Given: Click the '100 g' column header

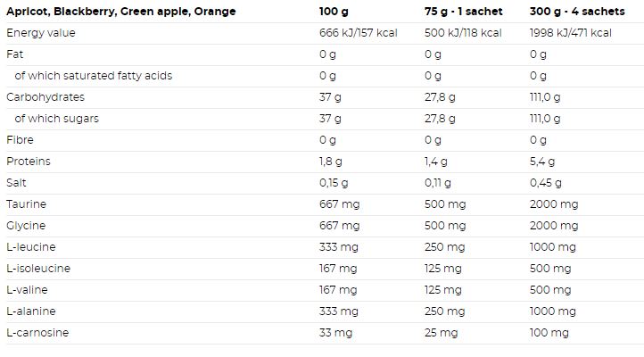Looking at the screenshot, I should pyautogui.click(x=334, y=11).
